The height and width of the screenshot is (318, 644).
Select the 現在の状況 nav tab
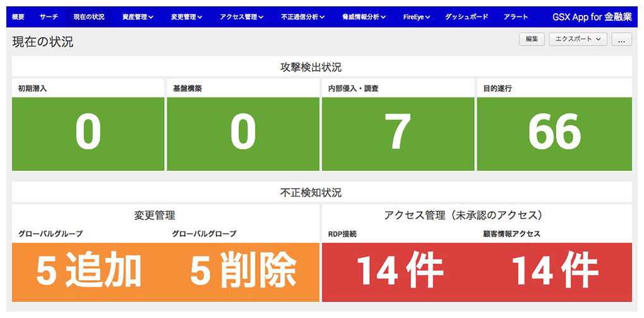[89, 17]
